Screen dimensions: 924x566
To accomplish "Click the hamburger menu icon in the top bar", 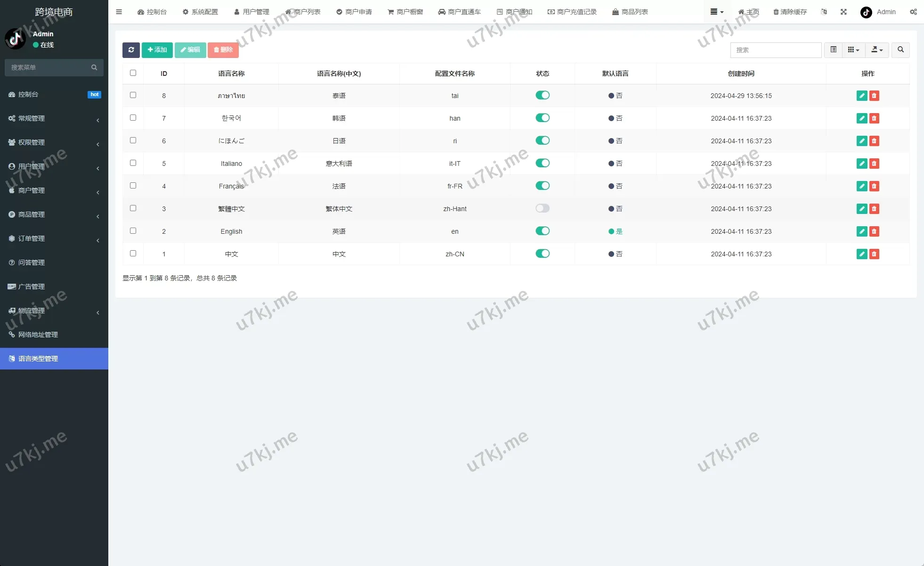I will (119, 12).
